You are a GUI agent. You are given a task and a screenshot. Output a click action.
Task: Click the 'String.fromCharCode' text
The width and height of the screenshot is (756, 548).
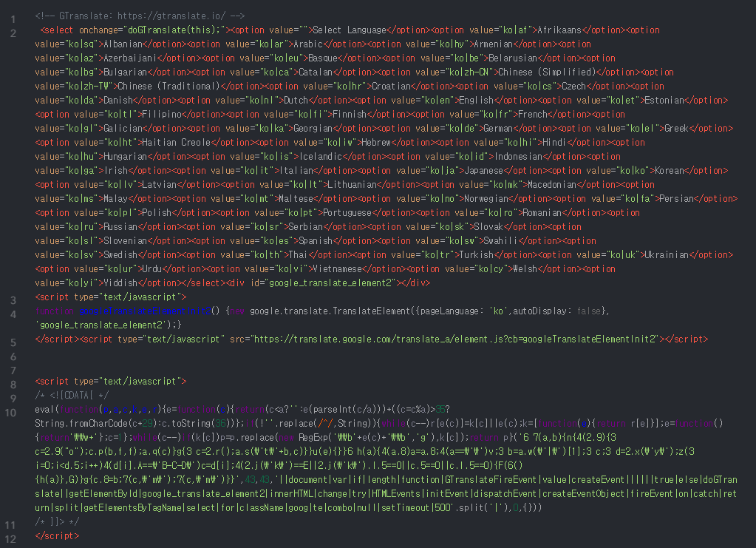click(x=81, y=424)
